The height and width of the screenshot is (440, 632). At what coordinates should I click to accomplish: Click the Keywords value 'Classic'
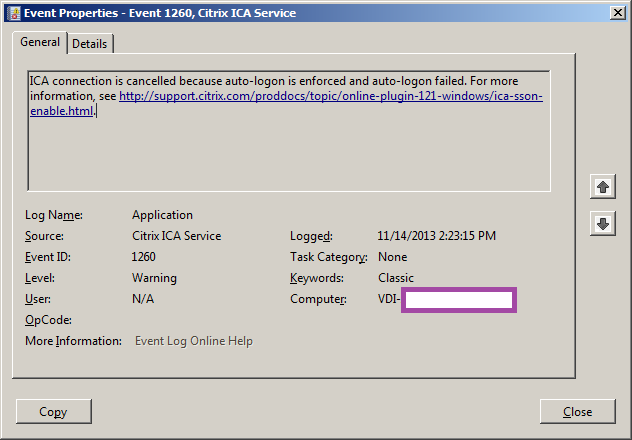[396, 278]
